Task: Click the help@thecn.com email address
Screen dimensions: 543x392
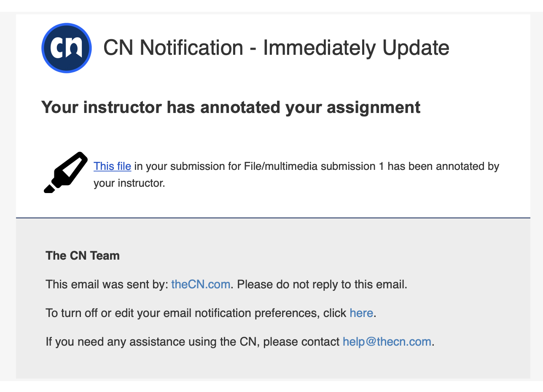Action: coord(387,341)
